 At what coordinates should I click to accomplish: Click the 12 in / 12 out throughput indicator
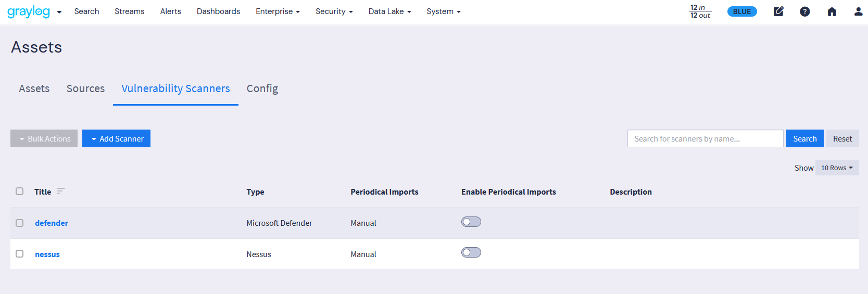(x=700, y=11)
